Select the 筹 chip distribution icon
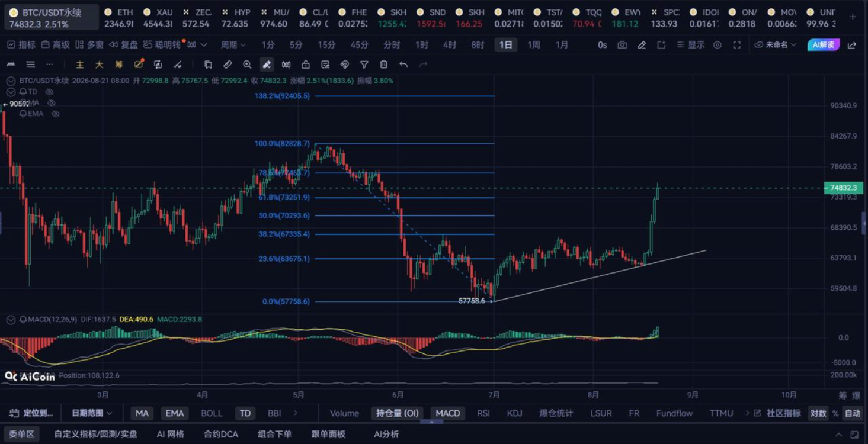 point(119,65)
